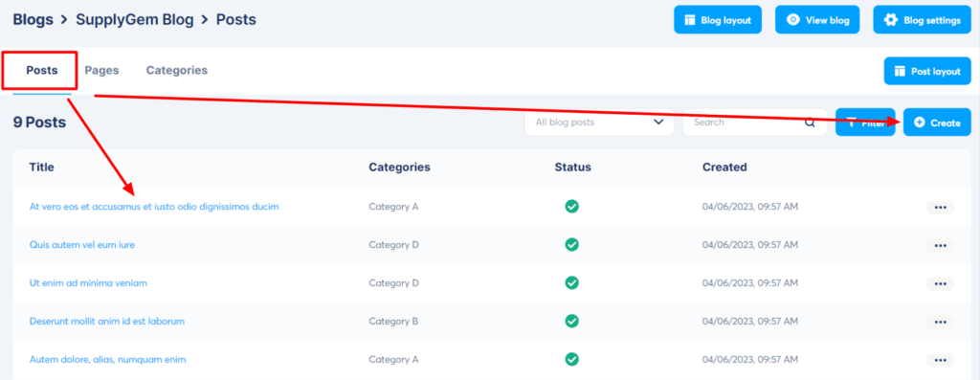Open Blog settings gear button
Viewport: 980px width, 380px height.
coord(922,20)
